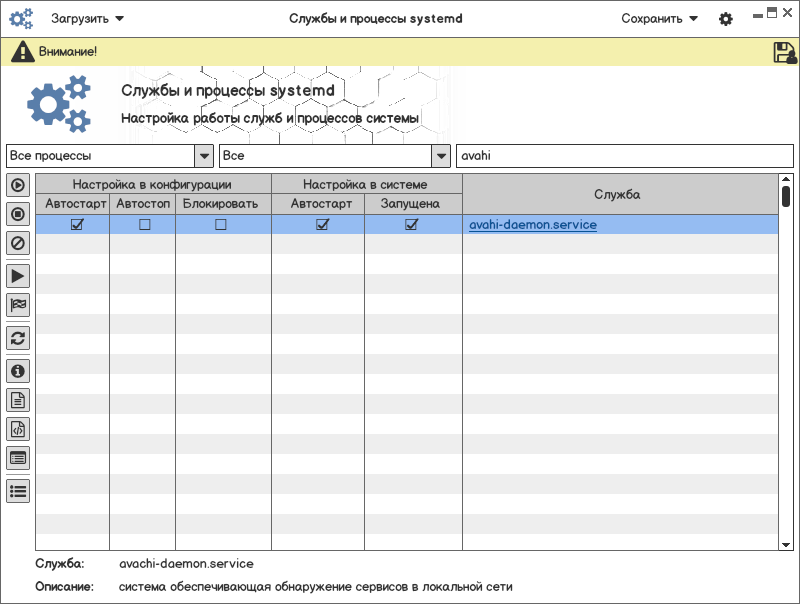Click the circled play icon in sidebar
The height and width of the screenshot is (604, 800).
[x=18, y=185]
